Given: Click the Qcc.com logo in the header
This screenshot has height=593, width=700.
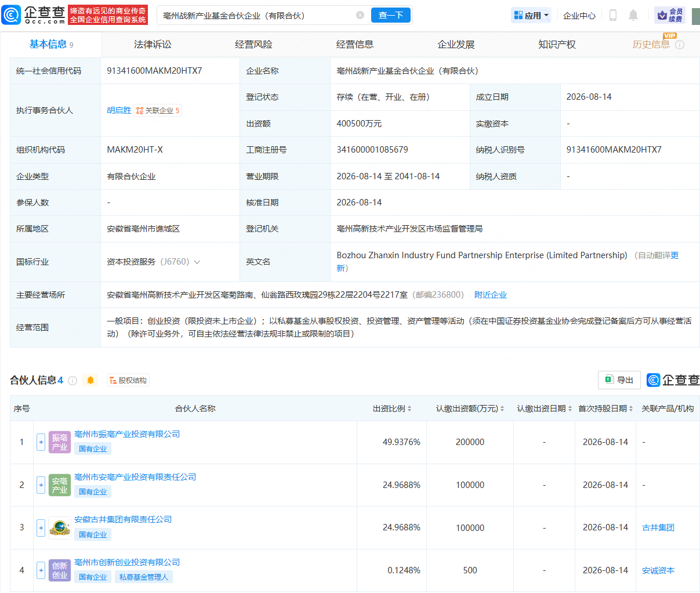Looking at the screenshot, I should [34, 15].
